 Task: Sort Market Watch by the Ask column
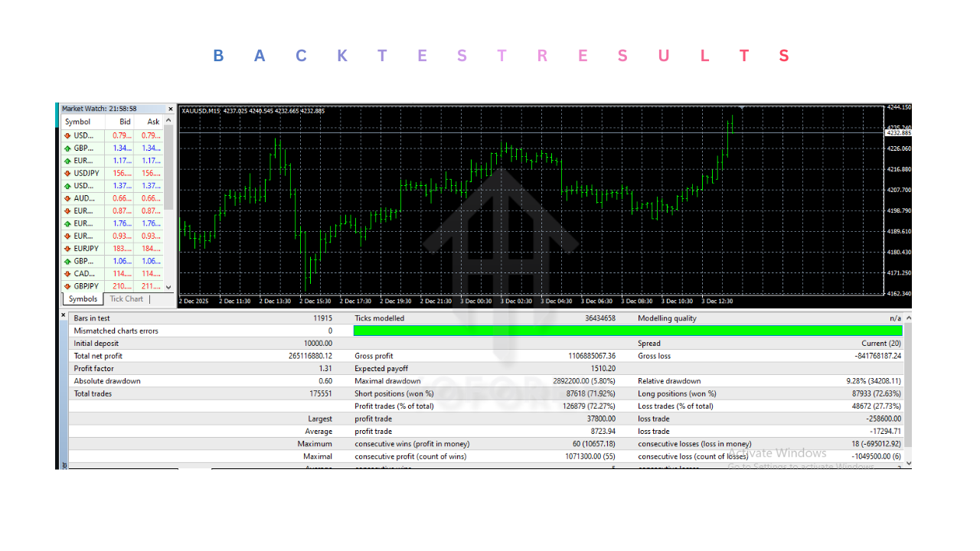(x=152, y=121)
